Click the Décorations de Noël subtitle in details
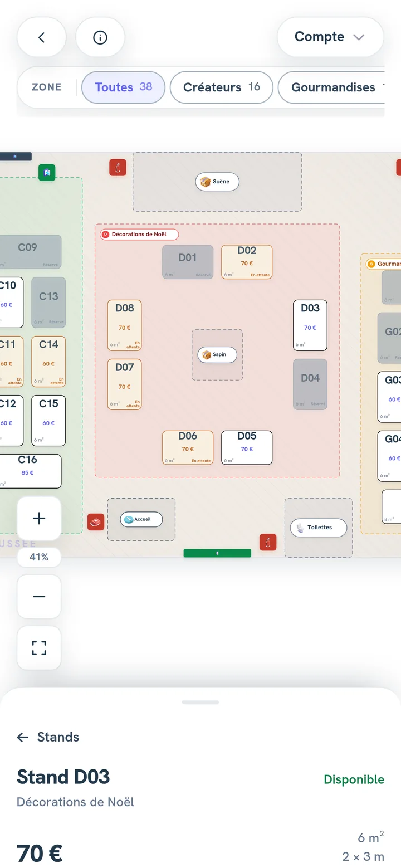The height and width of the screenshot is (868, 401). tap(75, 802)
